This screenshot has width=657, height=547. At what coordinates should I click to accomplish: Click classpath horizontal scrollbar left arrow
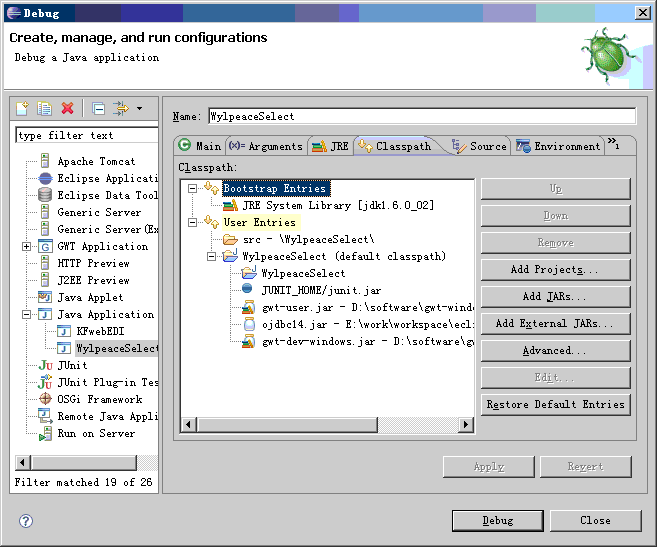click(x=189, y=425)
